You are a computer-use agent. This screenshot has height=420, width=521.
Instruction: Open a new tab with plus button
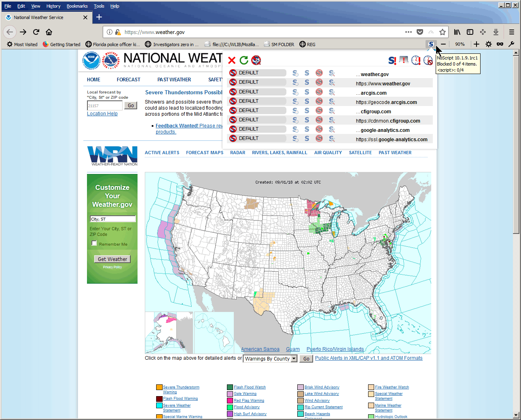pos(99,17)
